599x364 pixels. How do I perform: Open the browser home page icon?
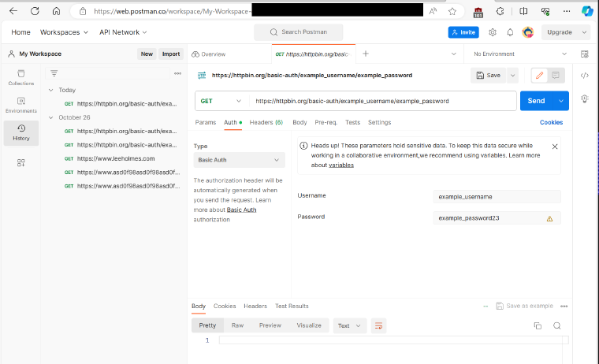point(56,11)
